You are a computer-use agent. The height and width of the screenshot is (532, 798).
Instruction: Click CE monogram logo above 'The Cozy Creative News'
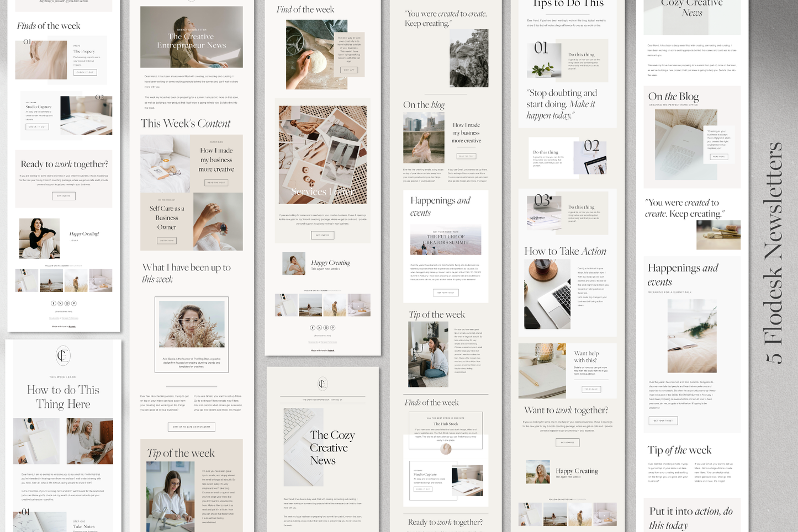click(x=323, y=384)
